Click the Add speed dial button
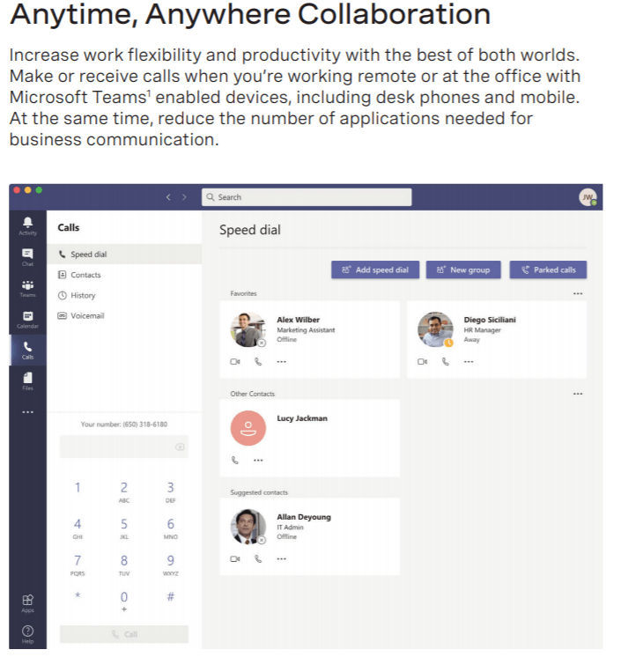 pos(375,270)
